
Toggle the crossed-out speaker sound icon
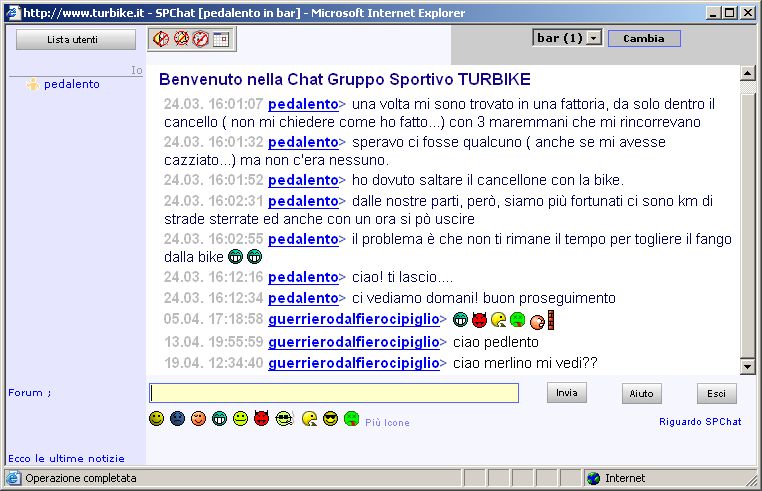pos(160,39)
